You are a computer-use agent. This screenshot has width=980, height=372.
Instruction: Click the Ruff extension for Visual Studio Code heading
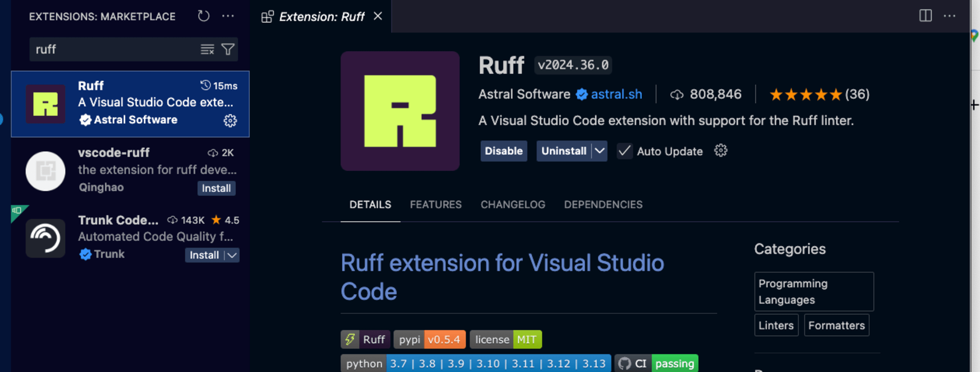[502, 277]
